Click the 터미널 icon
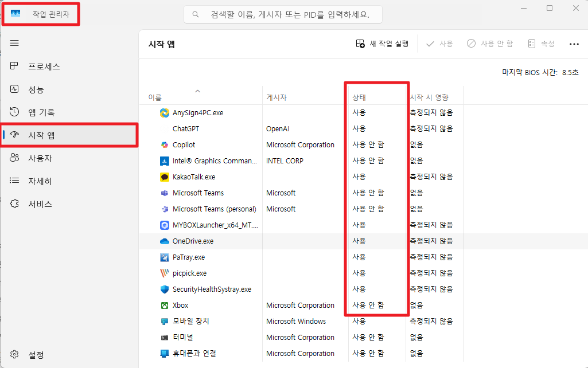This screenshot has height=368, width=588. click(x=164, y=338)
